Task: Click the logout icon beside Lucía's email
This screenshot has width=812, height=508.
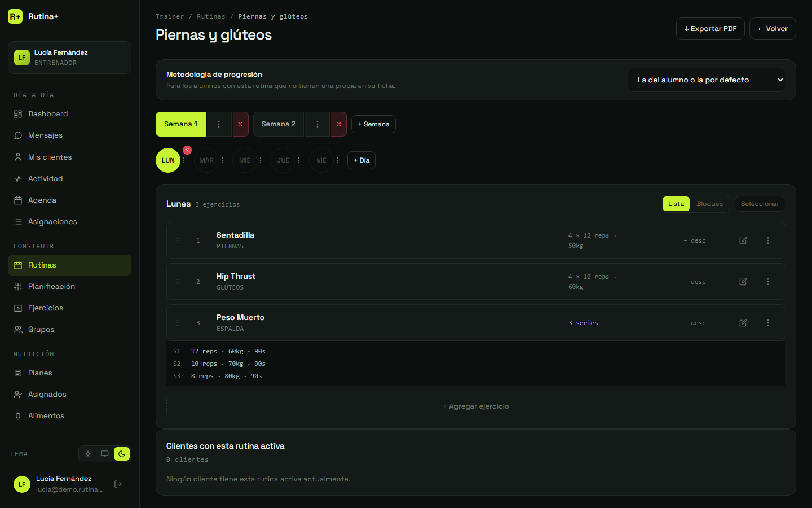Action: click(118, 484)
